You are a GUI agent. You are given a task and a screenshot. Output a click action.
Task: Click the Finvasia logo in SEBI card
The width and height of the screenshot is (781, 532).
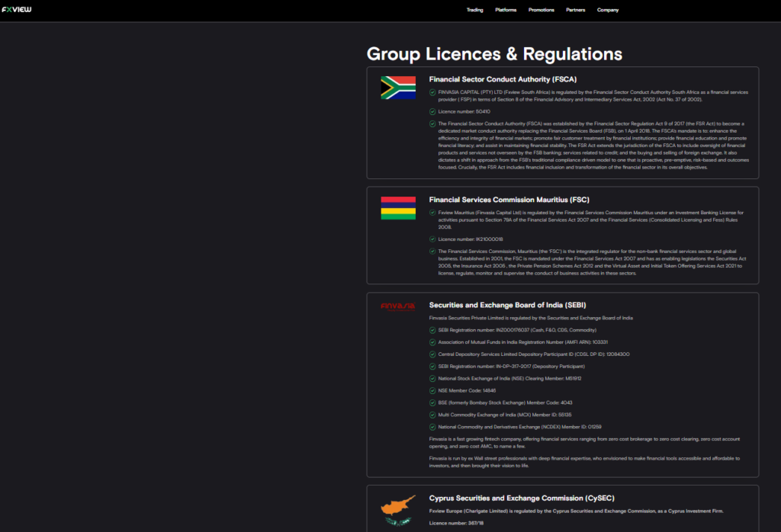397,306
